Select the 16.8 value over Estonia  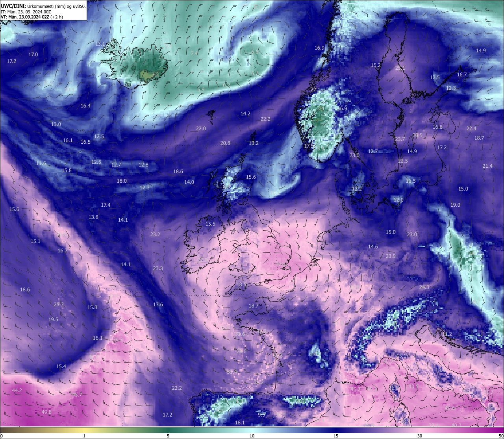coord(437,127)
